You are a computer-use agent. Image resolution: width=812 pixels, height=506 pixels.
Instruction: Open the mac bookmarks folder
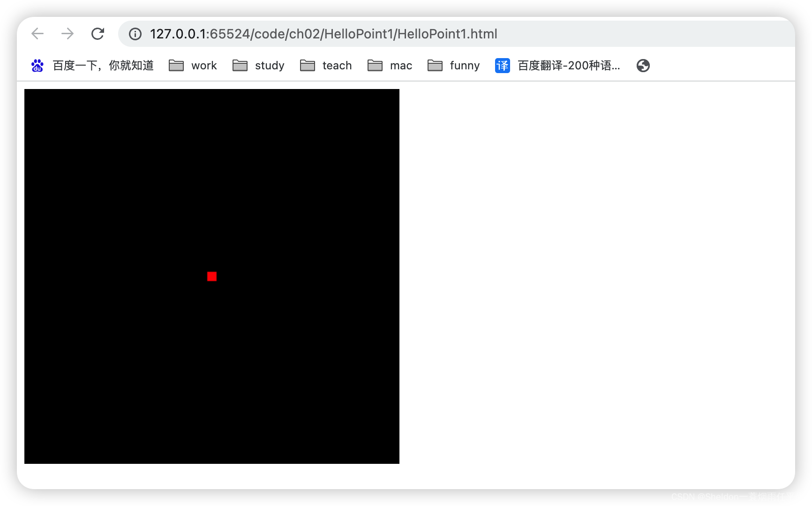click(x=390, y=66)
